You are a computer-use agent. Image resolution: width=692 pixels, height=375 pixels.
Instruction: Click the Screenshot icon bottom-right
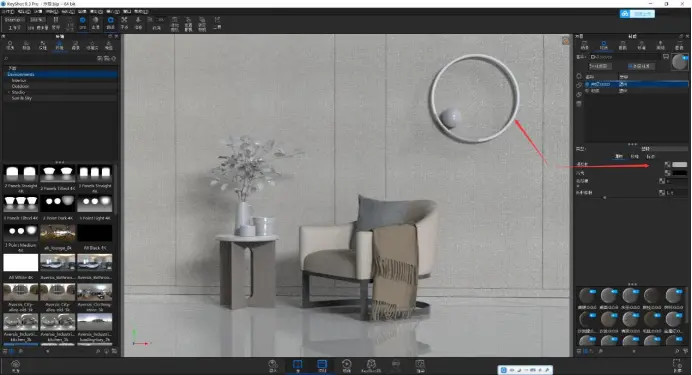pyautogui.click(x=677, y=366)
